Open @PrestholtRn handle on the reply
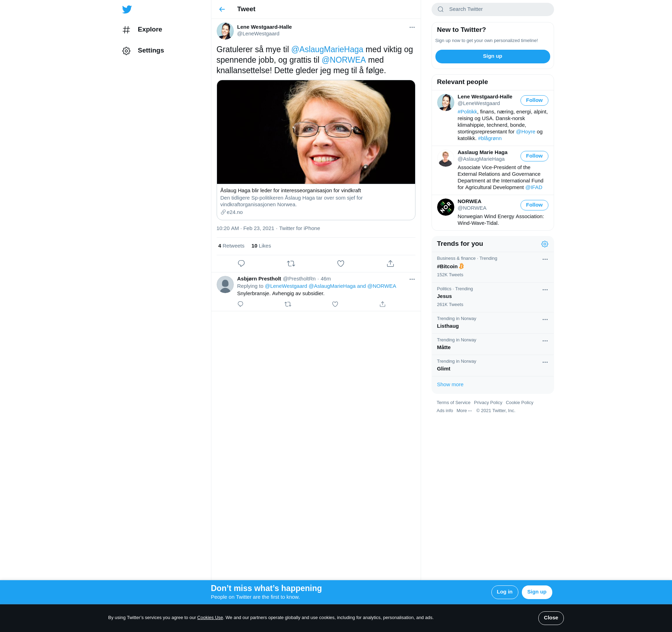 (299, 279)
